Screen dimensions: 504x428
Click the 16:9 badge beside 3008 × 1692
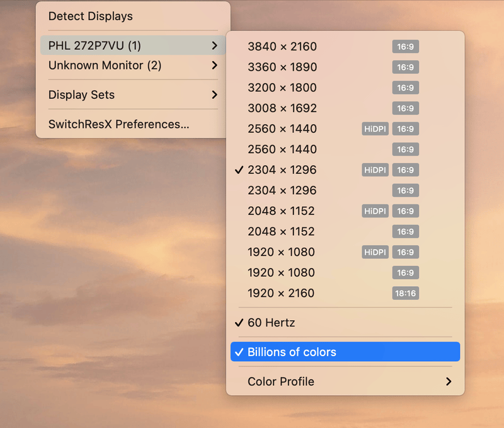point(405,108)
